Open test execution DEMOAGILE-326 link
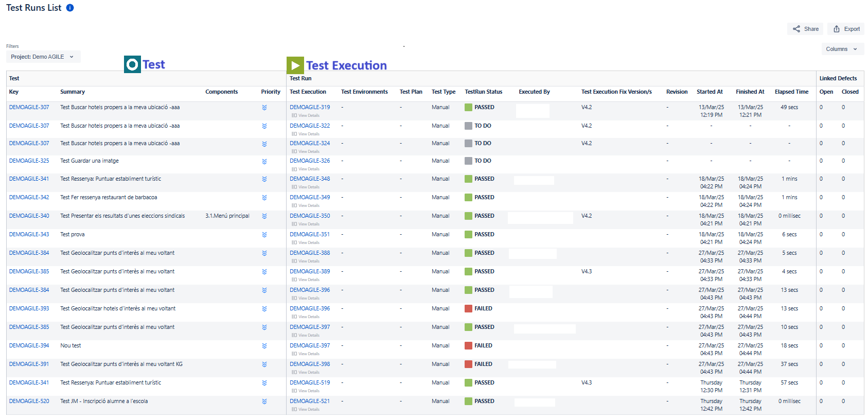868x419 pixels. pos(310,161)
